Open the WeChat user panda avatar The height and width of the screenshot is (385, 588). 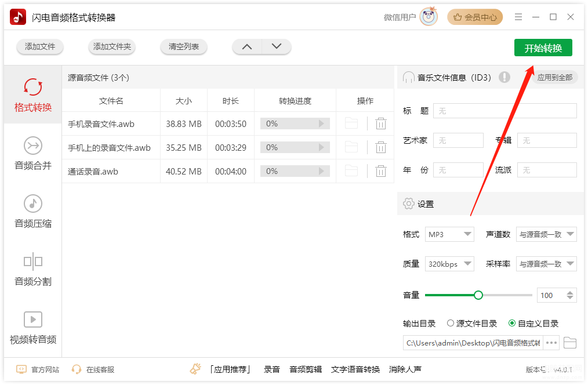[x=429, y=17]
